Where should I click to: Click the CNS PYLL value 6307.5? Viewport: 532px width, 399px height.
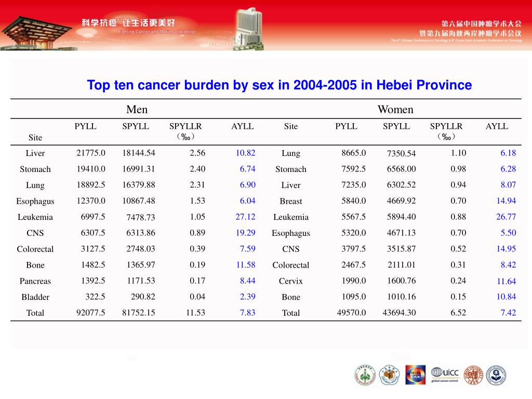point(92,233)
